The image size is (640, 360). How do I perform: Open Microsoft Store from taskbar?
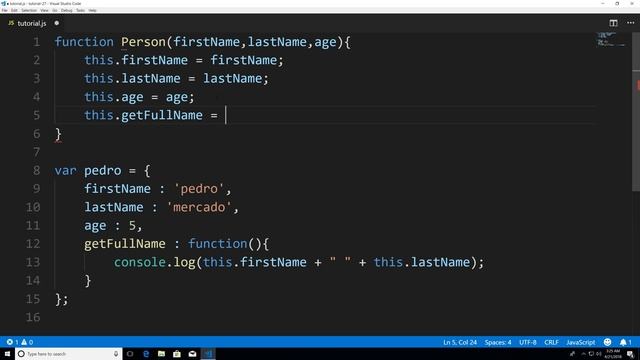pos(177,354)
